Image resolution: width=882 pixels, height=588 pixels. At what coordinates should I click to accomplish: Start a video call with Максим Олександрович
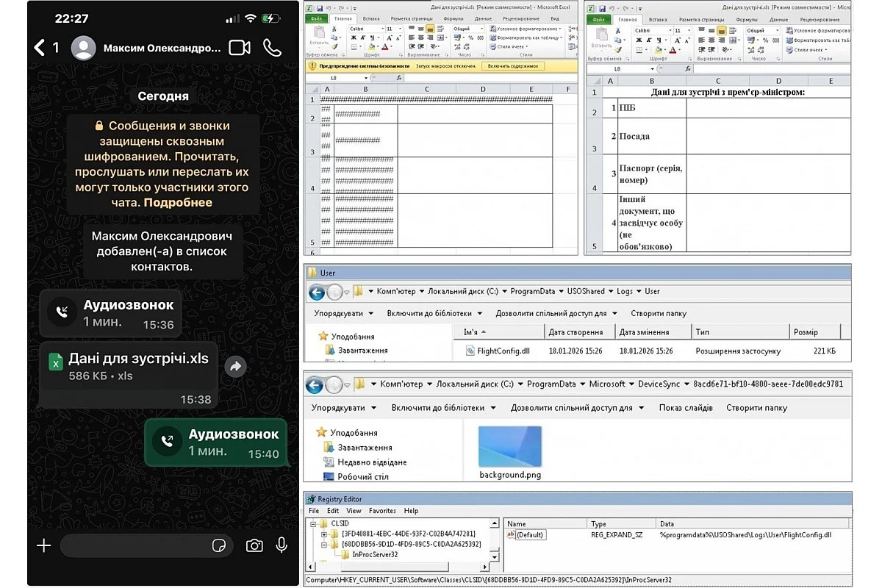(x=240, y=48)
